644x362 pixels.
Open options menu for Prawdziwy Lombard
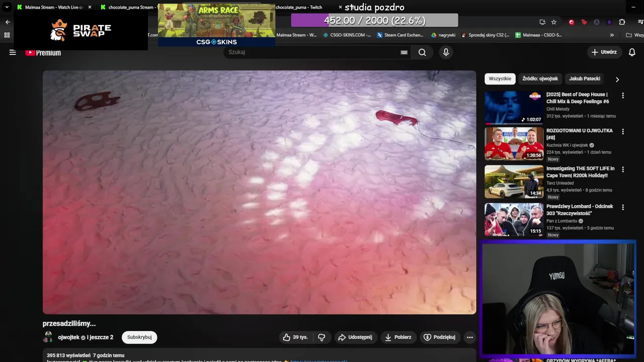pyautogui.click(x=623, y=207)
